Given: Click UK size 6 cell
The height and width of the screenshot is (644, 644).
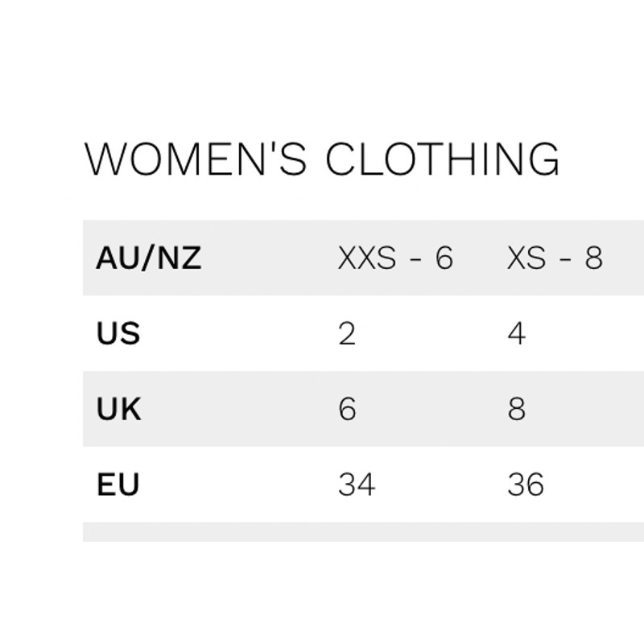Looking at the screenshot, I should 347,409.
